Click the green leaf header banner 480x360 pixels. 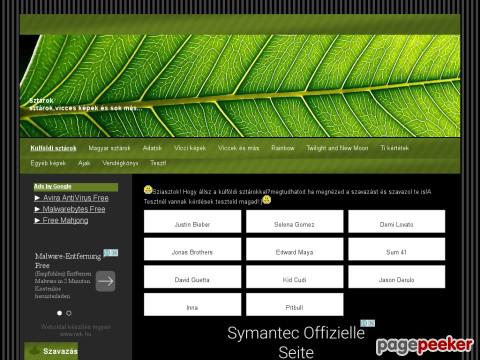click(x=240, y=86)
